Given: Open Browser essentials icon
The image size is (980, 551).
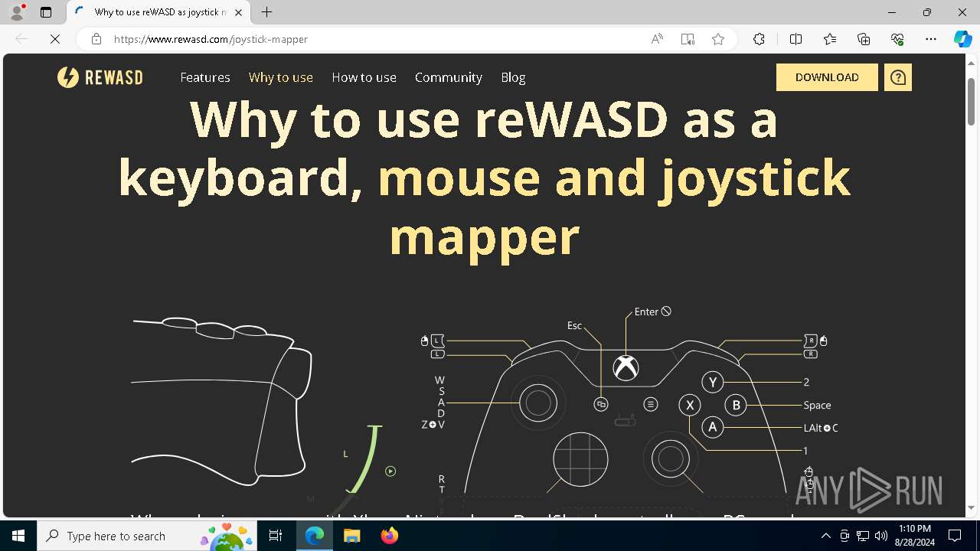Looking at the screenshot, I should click(897, 39).
